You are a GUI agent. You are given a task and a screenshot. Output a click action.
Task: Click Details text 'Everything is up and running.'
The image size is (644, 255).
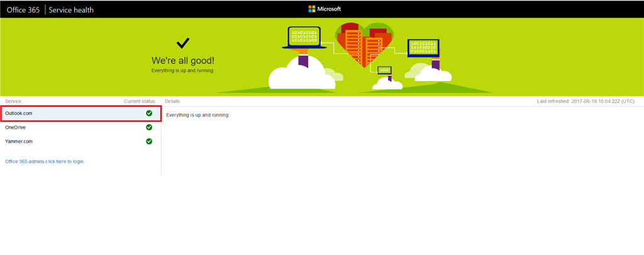(x=197, y=115)
